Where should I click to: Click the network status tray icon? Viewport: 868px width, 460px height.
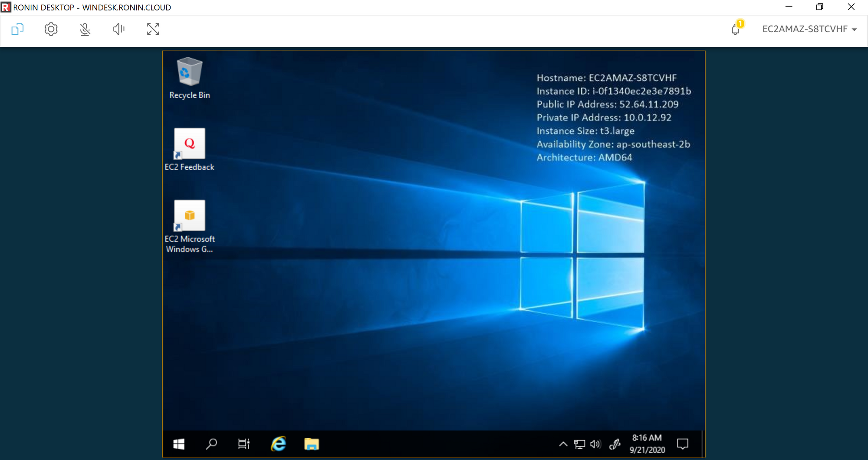579,444
